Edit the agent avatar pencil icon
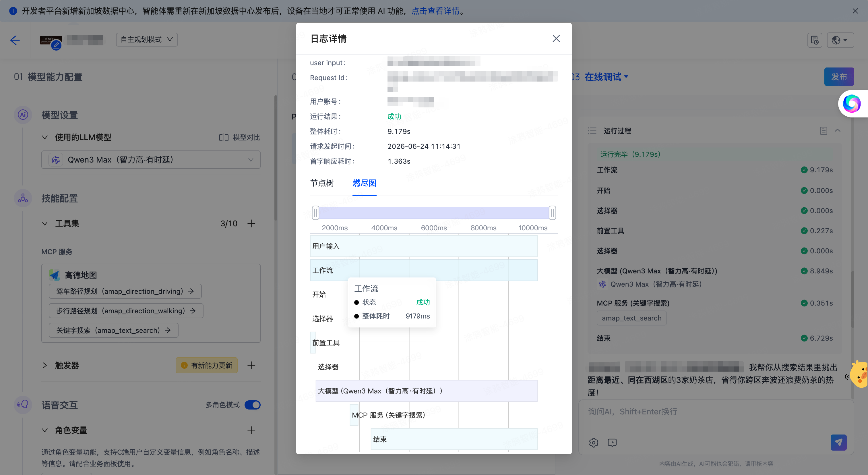Viewport: 868px width, 475px height. [x=56, y=45]
